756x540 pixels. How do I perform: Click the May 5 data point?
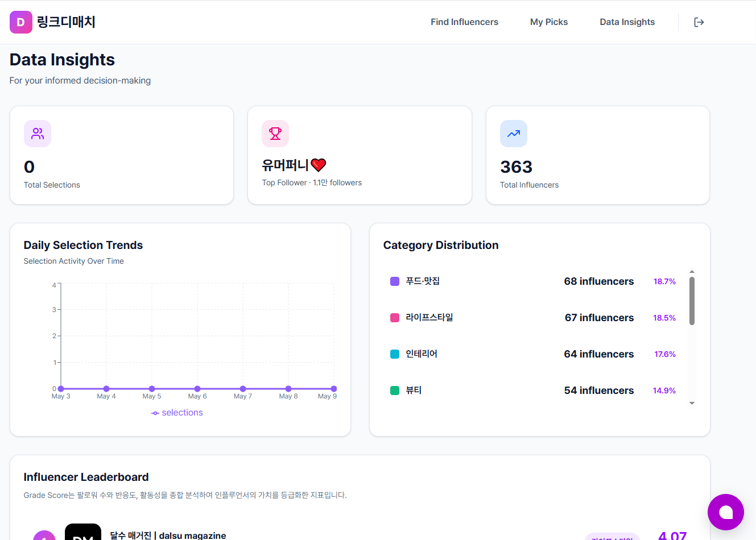tap(152, 389)
